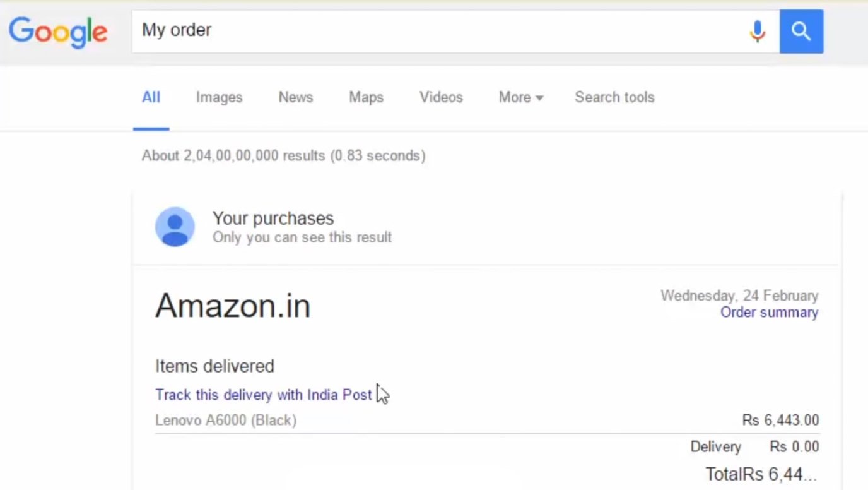Viewport: 868px width, 490px height.
Task: Open the News tab
Action: point(295,97)
